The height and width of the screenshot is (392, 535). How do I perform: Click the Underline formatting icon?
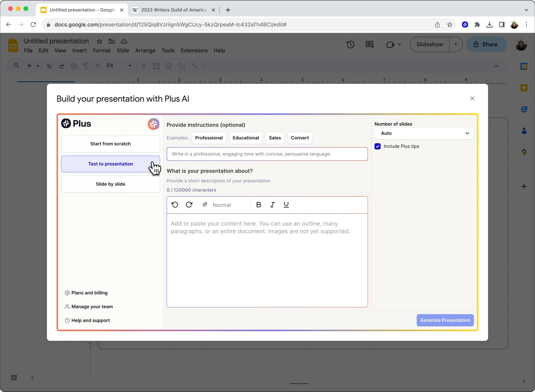[286, 205]
